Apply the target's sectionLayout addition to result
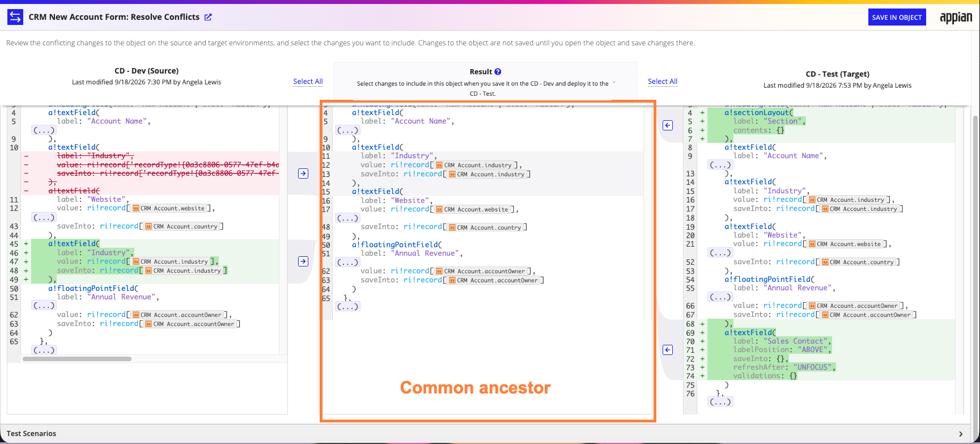The height and width of the screenshot is (444, 980). click(668, 125)
